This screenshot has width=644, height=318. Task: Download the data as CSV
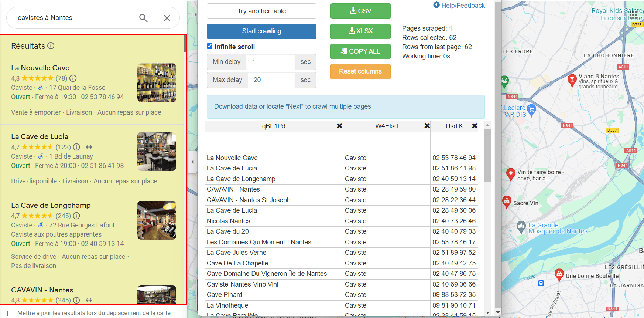point(360,11)
